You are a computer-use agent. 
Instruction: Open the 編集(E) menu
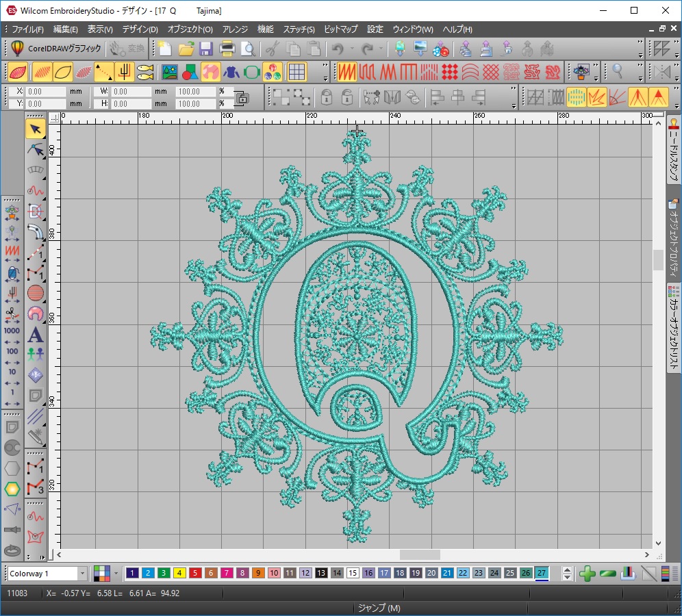pos(65,29)
